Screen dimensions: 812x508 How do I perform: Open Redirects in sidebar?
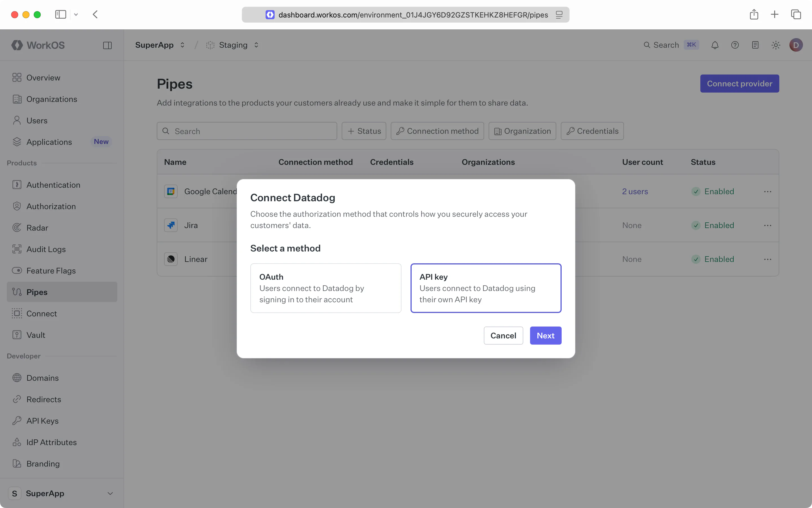pyautogui.click(x=62, y=399)
